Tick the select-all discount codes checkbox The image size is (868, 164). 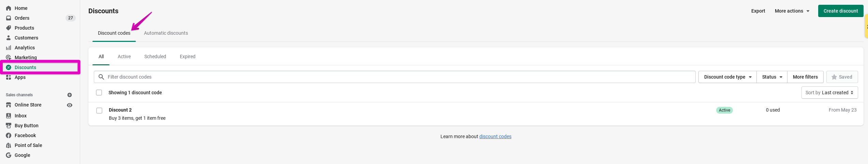tap(99, 93)
